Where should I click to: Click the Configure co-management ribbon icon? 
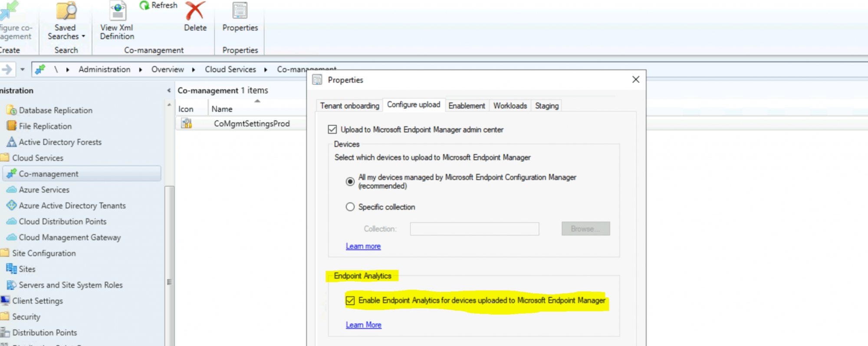coord(10,10)
